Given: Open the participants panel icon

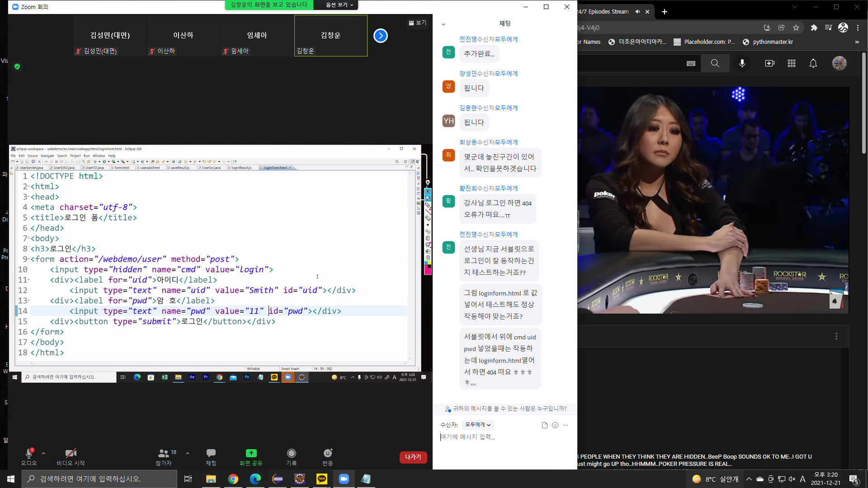Looking at the screenshot, I should (163, 454).
